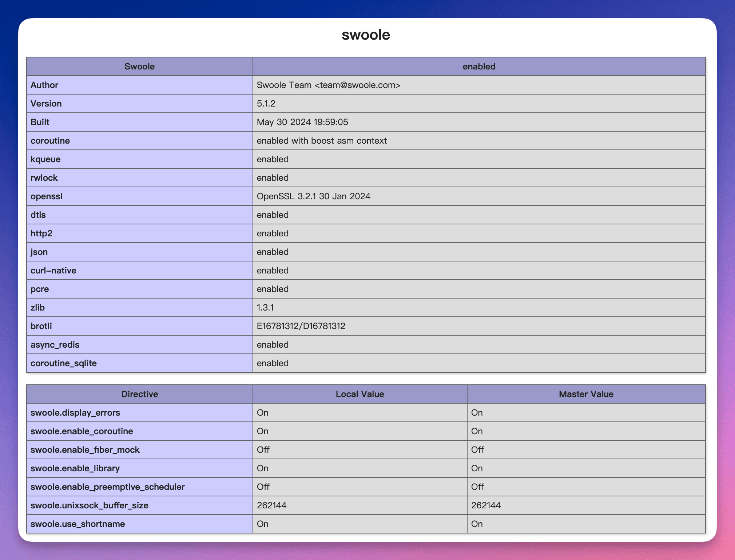
Task: Select local value of swoole.display_errors
Action: click(x=263, y=413)
